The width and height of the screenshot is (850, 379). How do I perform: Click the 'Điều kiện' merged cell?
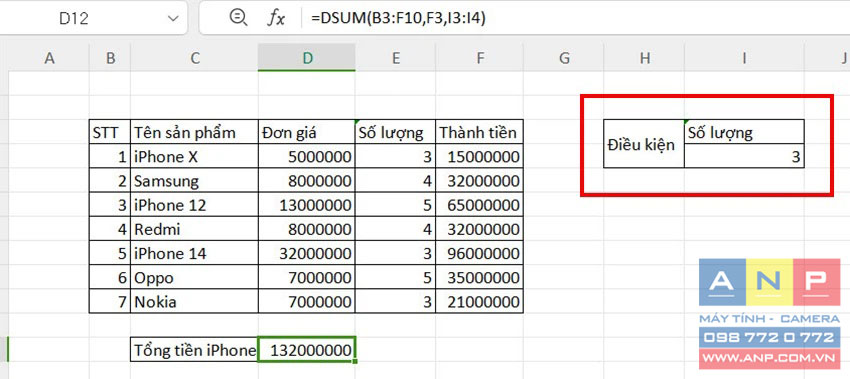[x=644, y=144]
